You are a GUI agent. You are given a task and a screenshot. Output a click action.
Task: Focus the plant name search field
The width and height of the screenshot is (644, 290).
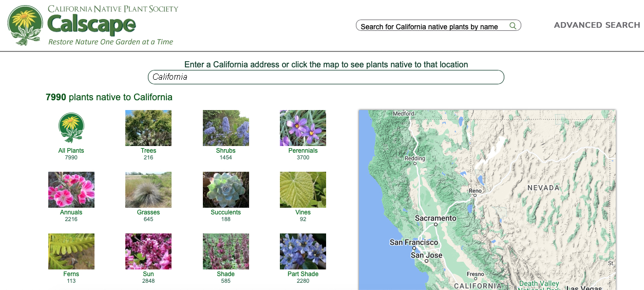[431, 26]
